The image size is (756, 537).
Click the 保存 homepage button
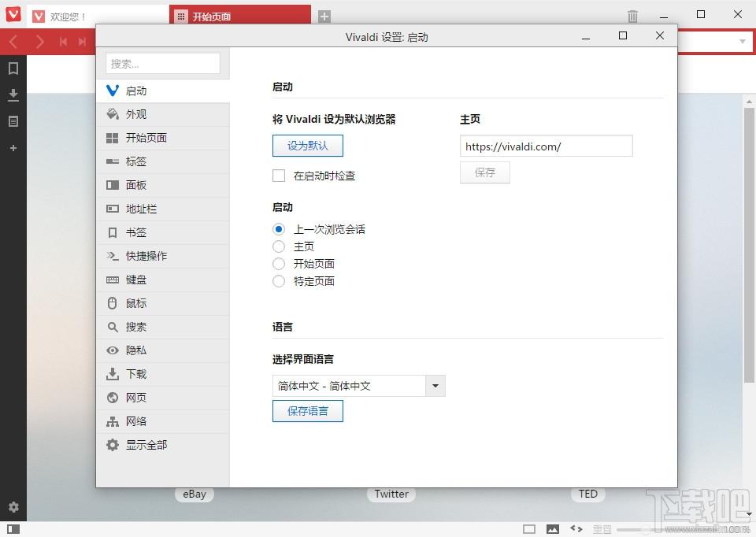pos(485,172)
